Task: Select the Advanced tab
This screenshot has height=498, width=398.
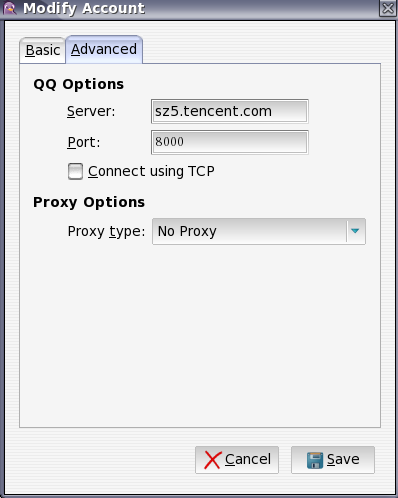Action: coord(104,49)
